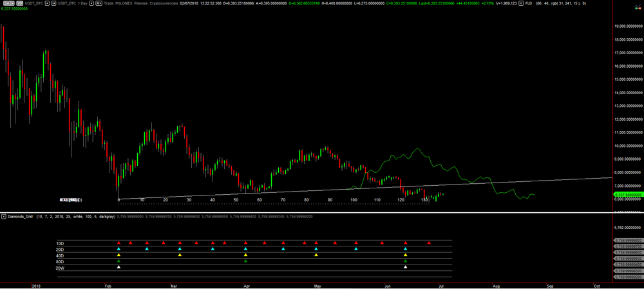
Task: Click the green 80D triangle at April
Action: point(245,261)
